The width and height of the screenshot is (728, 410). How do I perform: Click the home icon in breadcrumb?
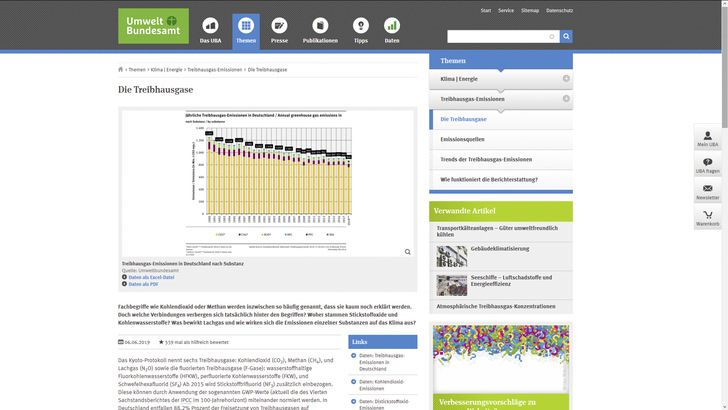(121, 70)
